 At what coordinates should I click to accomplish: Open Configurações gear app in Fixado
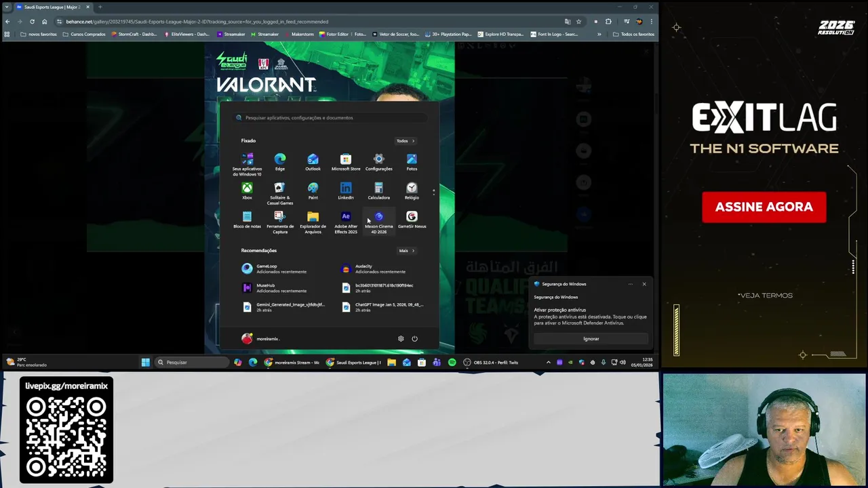378,162
